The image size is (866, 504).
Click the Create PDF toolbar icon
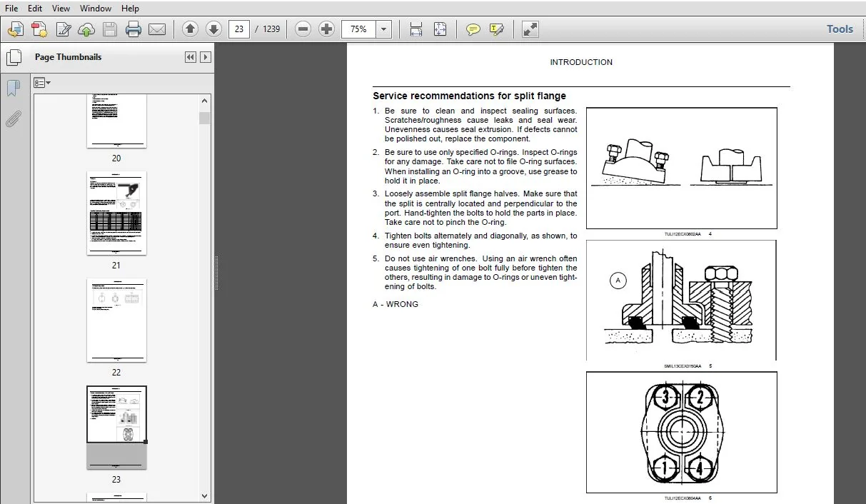[x=39, y=29]
